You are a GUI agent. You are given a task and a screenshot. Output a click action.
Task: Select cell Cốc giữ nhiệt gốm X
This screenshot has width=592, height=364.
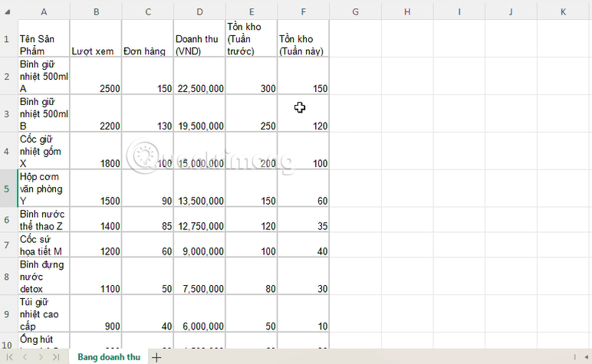(44, 151)
